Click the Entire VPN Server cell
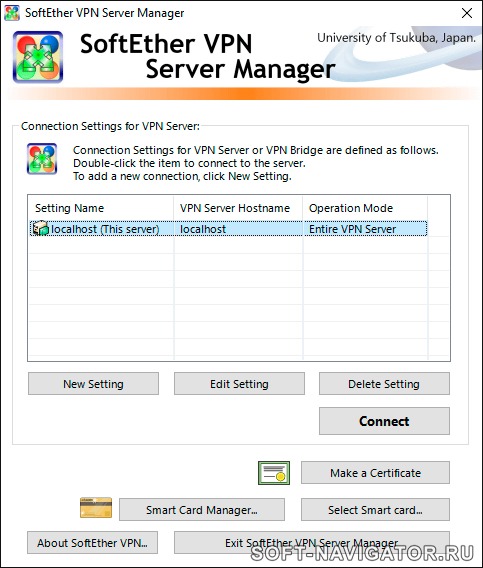The image size is (483, 568). 365,229
